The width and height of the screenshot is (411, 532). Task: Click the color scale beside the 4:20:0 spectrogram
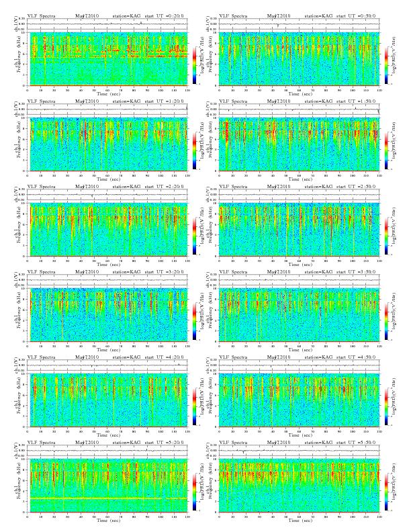click(194, 407)
